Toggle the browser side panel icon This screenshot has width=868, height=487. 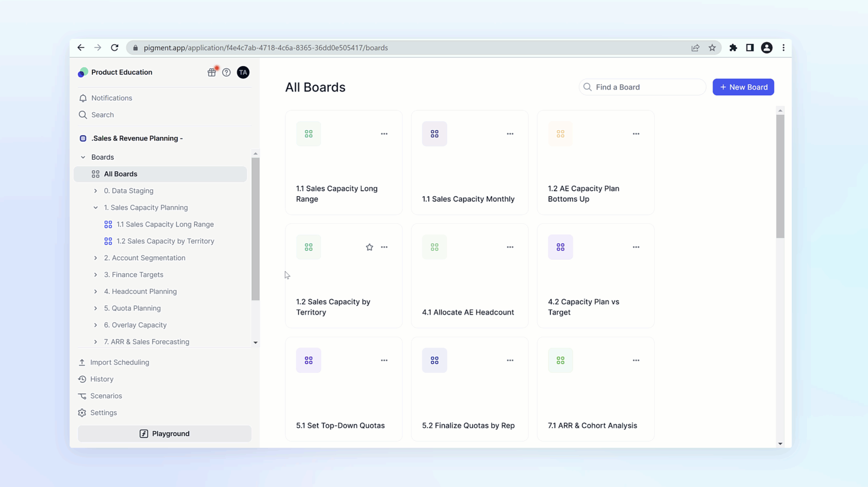750,47
